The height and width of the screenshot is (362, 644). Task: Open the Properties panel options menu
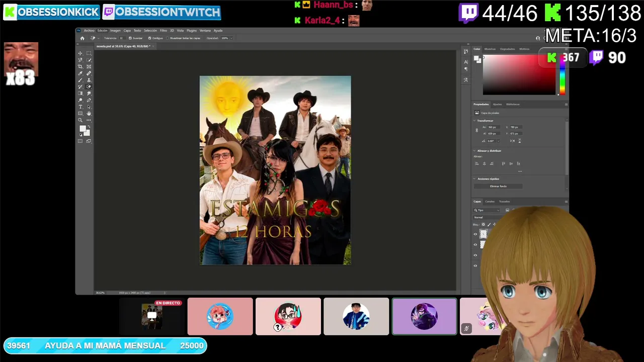coord(566,105)
